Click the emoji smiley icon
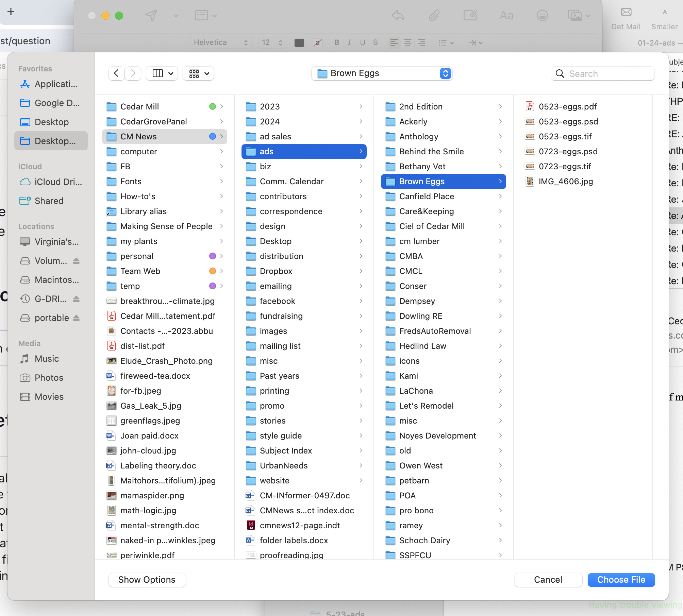 pos(542,15)
